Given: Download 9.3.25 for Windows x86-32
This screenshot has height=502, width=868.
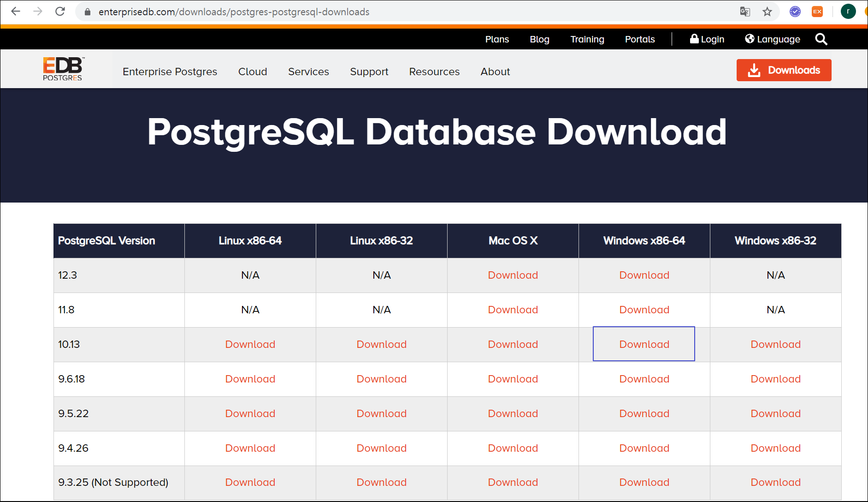Looking at the screenshot, I should click(x=775, y=482).
